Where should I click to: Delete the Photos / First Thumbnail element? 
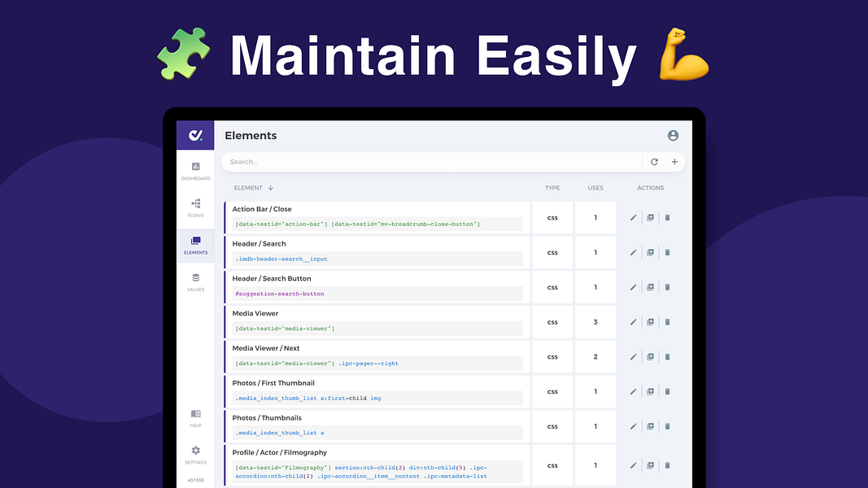point(668,392)
